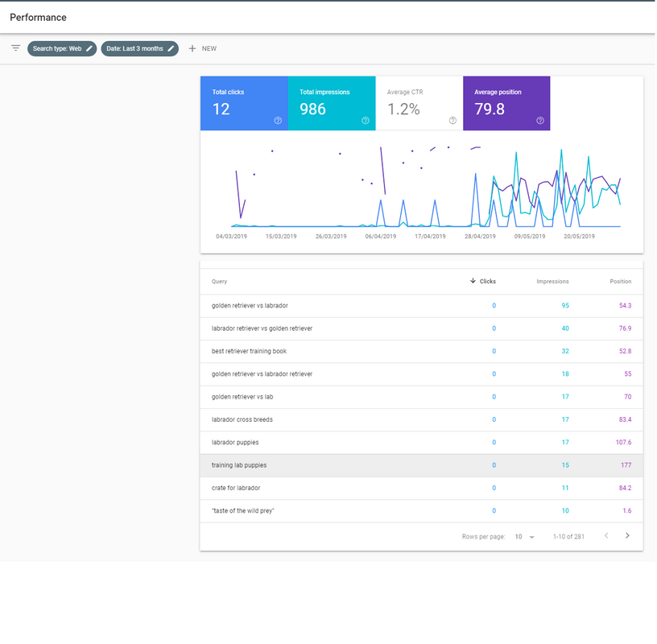Open help icon on Average CTR card
The image size is (657, 644).
tap(452, 121)
